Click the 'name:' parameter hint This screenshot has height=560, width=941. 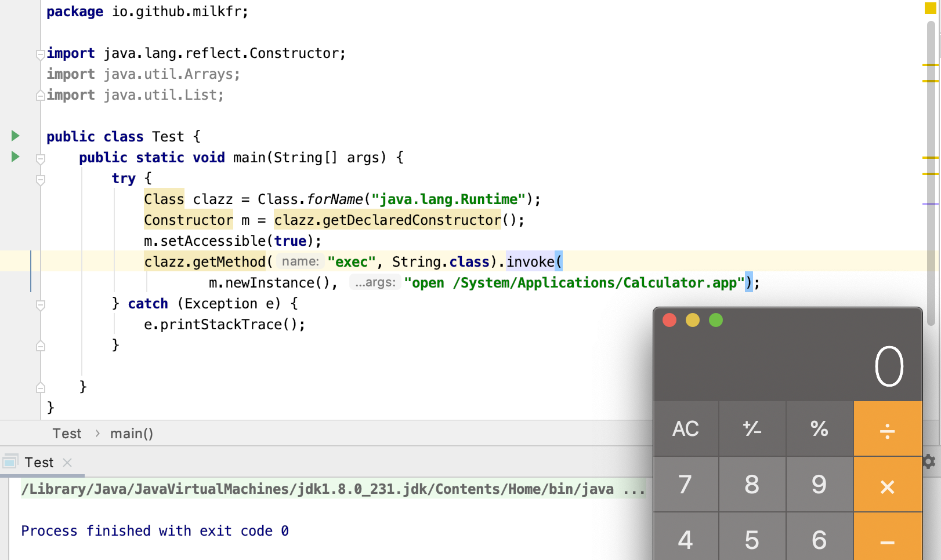(300, 261)
